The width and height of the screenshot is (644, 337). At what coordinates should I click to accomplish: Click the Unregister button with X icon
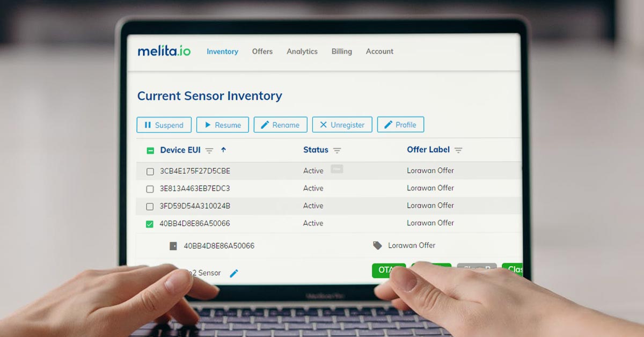tap(342, 125)
